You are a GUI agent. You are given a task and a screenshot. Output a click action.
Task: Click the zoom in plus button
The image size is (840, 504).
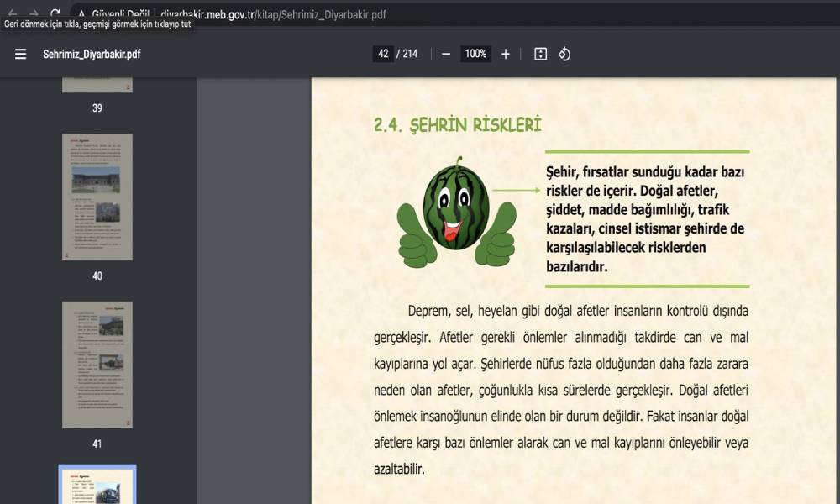pos(505,54)
